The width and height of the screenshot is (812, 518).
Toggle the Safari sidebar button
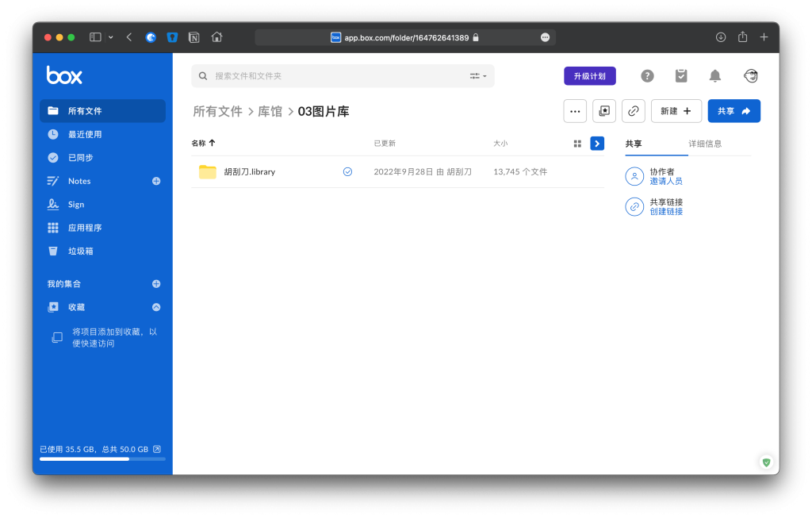(95, 37)
